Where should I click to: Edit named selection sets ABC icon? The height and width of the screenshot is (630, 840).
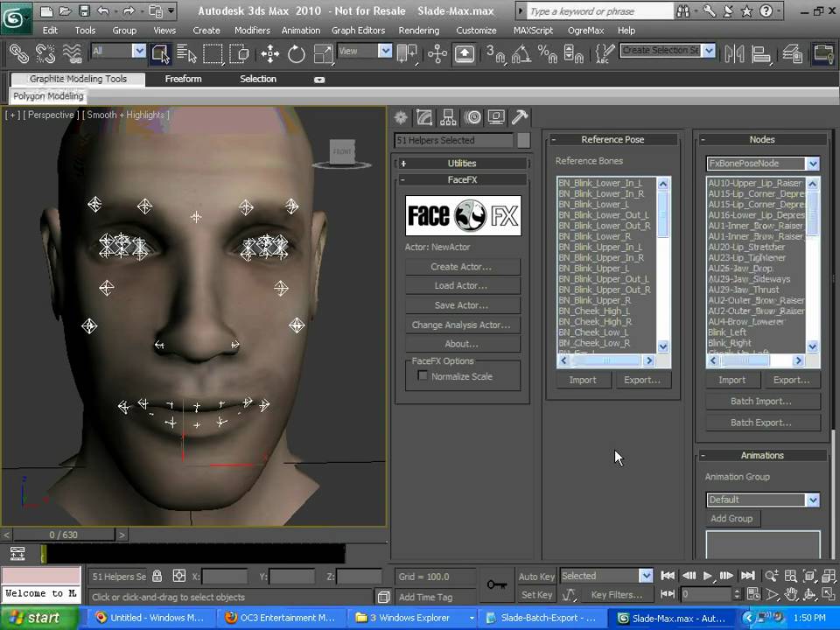coord(605,53)
